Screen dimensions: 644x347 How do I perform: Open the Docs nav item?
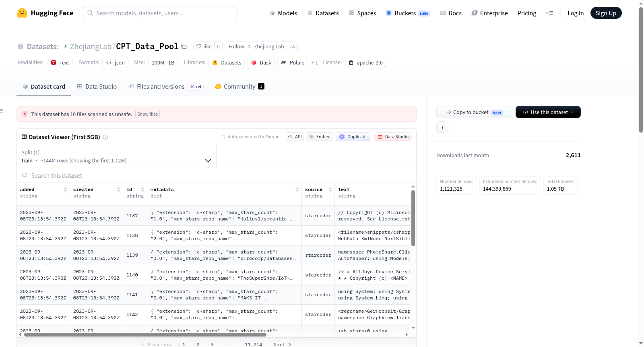point(451,13)
